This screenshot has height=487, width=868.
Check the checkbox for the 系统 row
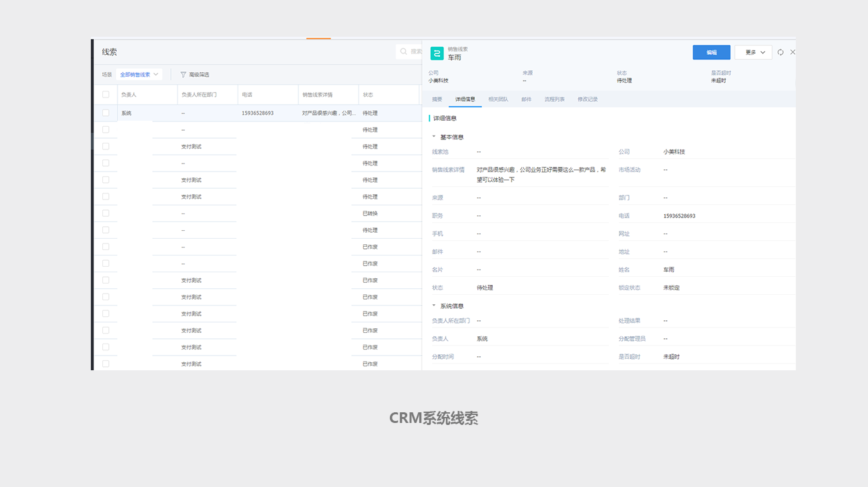(105, 113)
